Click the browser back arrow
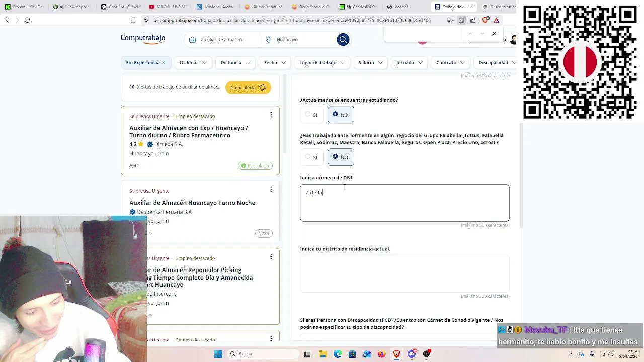Image resolution: width=644 pixels, height=362 pixels. (8, 20)
